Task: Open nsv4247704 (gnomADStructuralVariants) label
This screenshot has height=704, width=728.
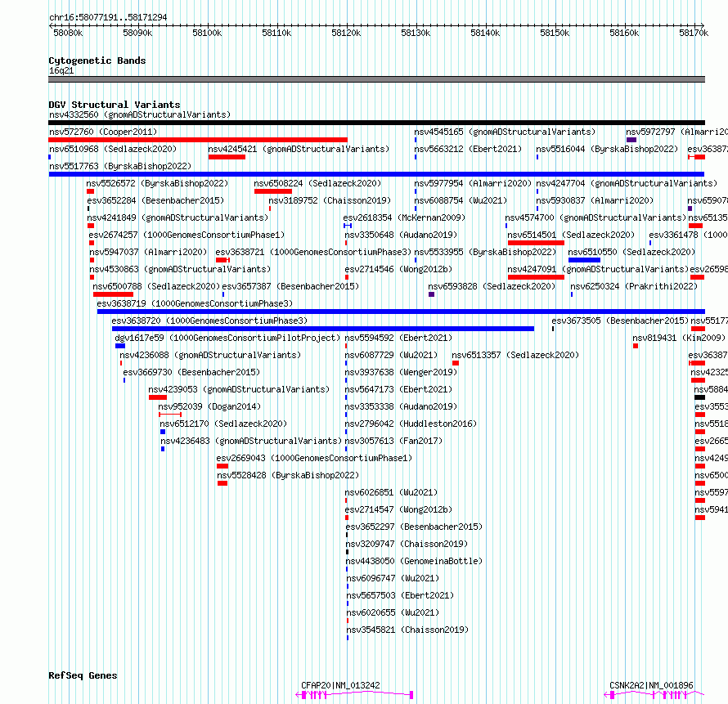Action: click(x=627, y=183)
